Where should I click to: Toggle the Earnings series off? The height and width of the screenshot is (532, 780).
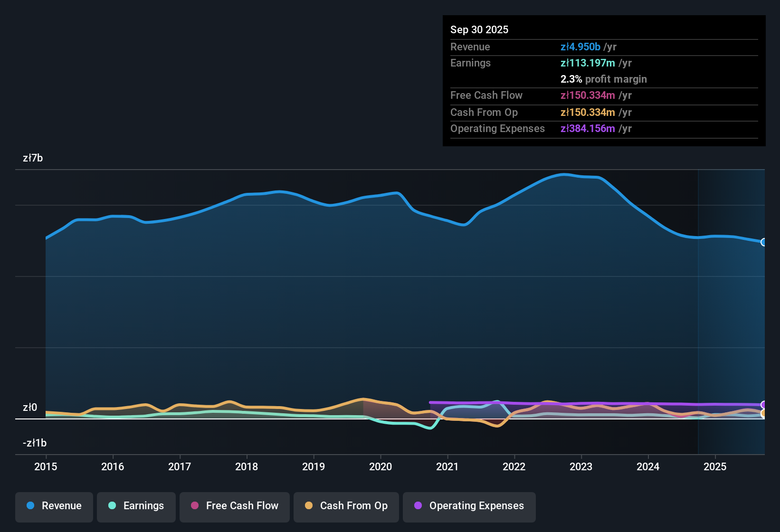pyautogui.click(x=136, y=506)
